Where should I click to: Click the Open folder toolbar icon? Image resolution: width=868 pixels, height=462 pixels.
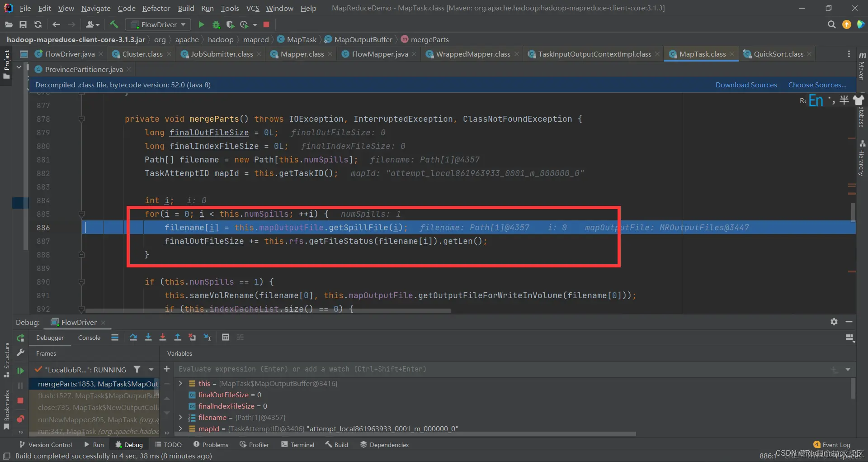pyautogui.click(x=8, y=24)
